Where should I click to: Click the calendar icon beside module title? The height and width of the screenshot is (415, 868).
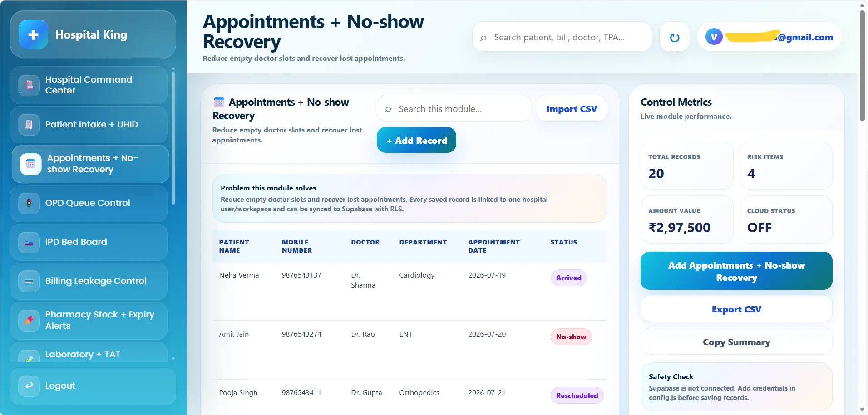pyautogui.click(x=219, y=102)
